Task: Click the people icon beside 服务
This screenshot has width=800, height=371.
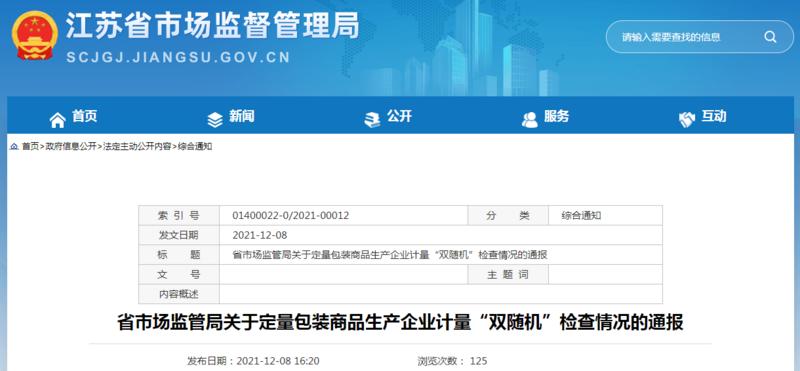Action: (530, 120)
